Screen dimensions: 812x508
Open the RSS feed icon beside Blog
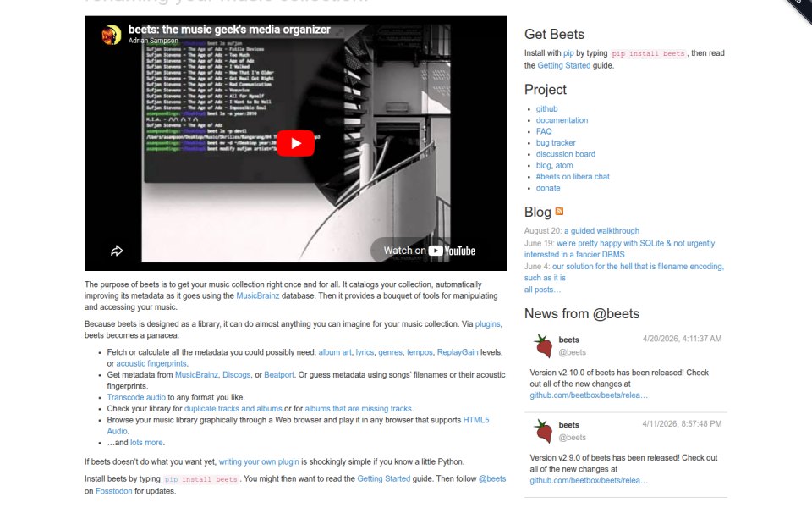click(559, 211)
